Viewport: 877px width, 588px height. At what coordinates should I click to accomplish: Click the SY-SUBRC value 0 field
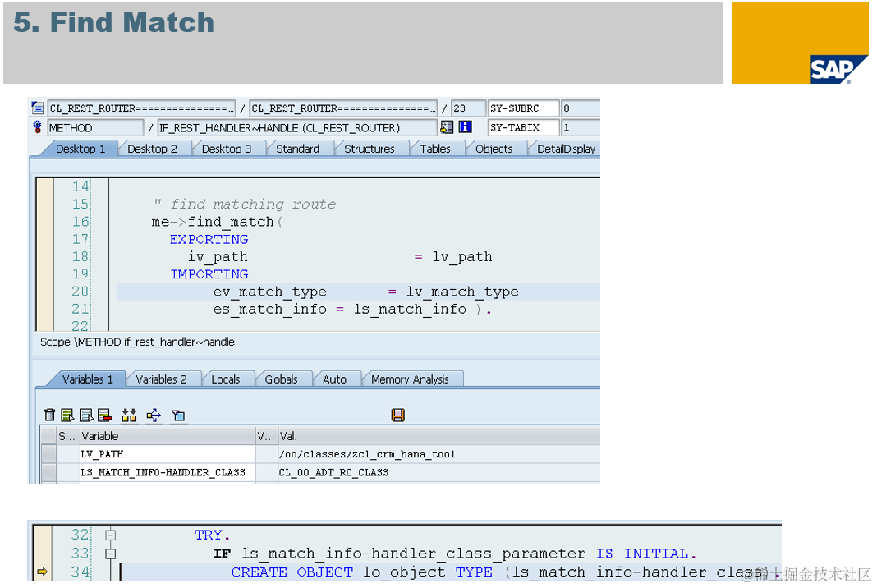pyautogui.click(x=581, y=108)
